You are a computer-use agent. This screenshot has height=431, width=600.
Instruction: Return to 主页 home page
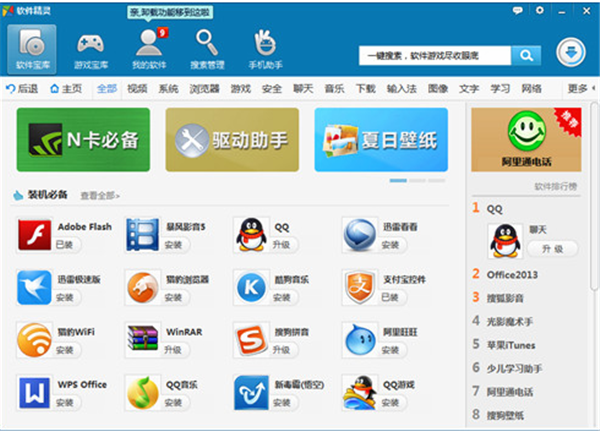click(x=66, y=88)
